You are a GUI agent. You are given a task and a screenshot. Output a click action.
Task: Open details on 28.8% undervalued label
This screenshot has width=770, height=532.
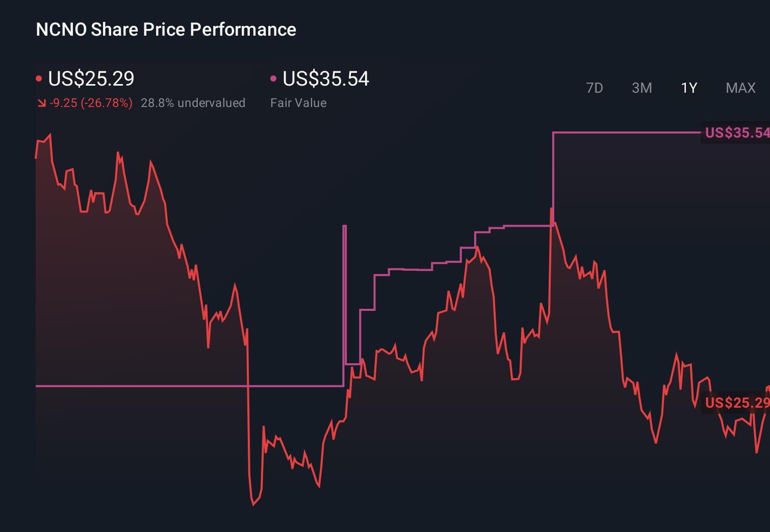(193, 103)
